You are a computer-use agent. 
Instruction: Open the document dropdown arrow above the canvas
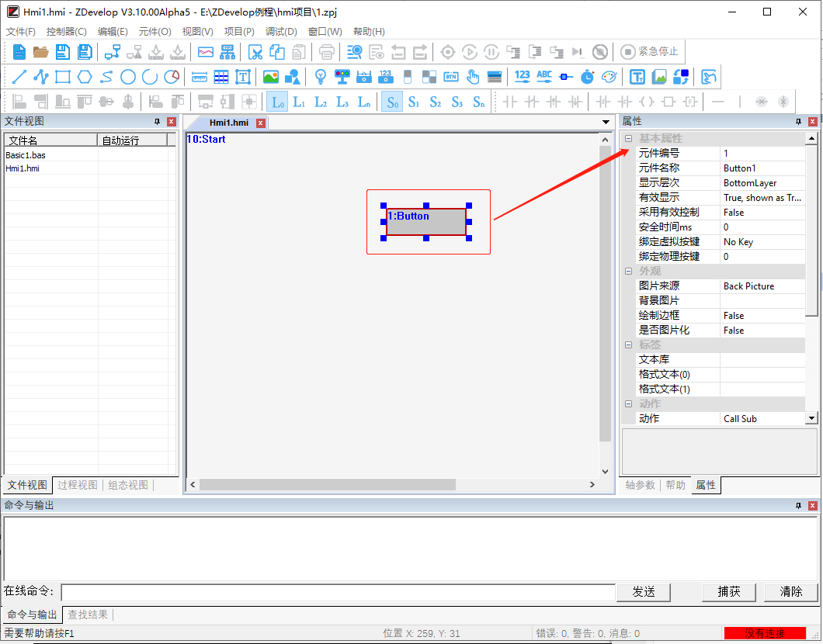tap(606, 122)
